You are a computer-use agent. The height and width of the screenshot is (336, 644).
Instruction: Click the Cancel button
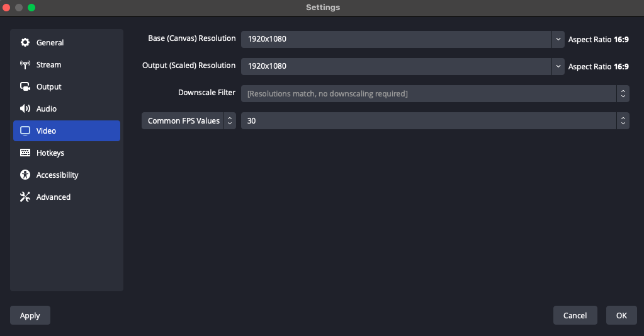click(575, 316)
